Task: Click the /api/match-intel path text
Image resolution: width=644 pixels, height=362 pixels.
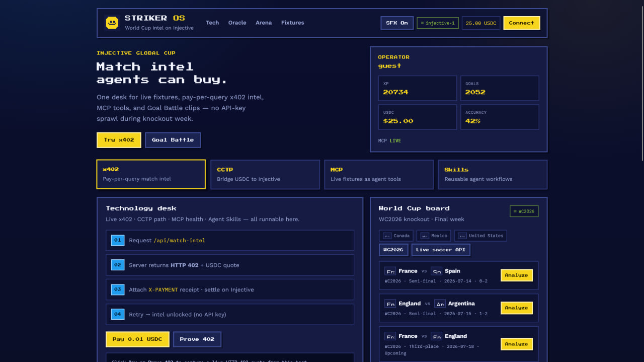Action: tap(179, 240)
